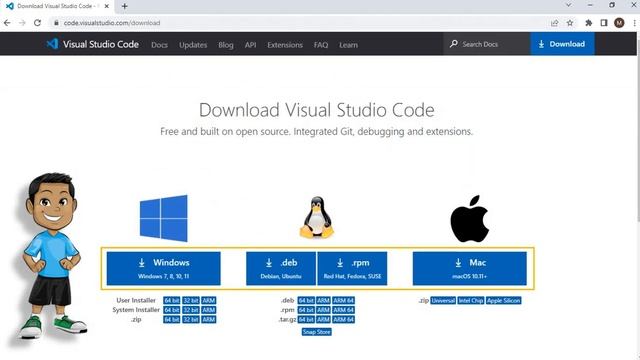The height and width of the screenshot is (360, 640).
Task: Click the address bar URL code.visualstudio.com/download
Action: click(x=112, y=23)
